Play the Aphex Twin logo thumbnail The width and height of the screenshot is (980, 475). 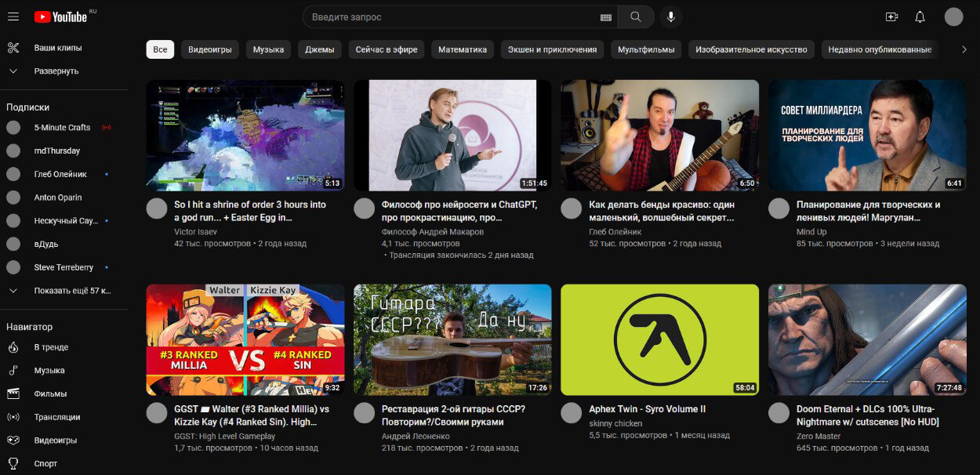point(659,339)
